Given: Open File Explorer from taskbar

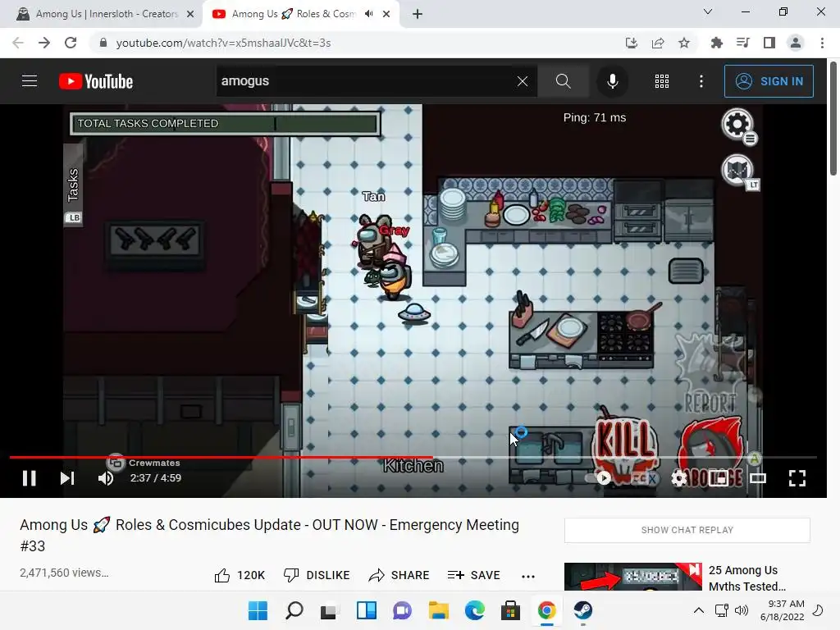Looking at the screenshot, I should (x=439, y=610).
